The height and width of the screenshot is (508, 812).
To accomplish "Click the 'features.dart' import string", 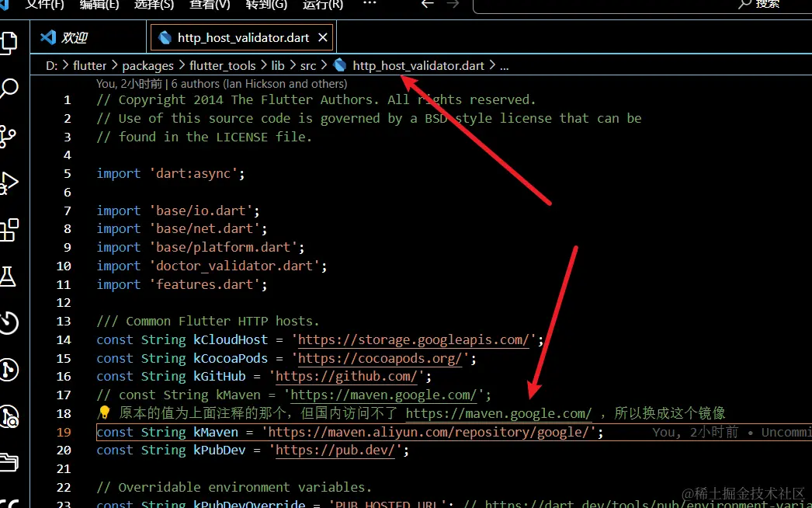I will click(x=204, y=284).
